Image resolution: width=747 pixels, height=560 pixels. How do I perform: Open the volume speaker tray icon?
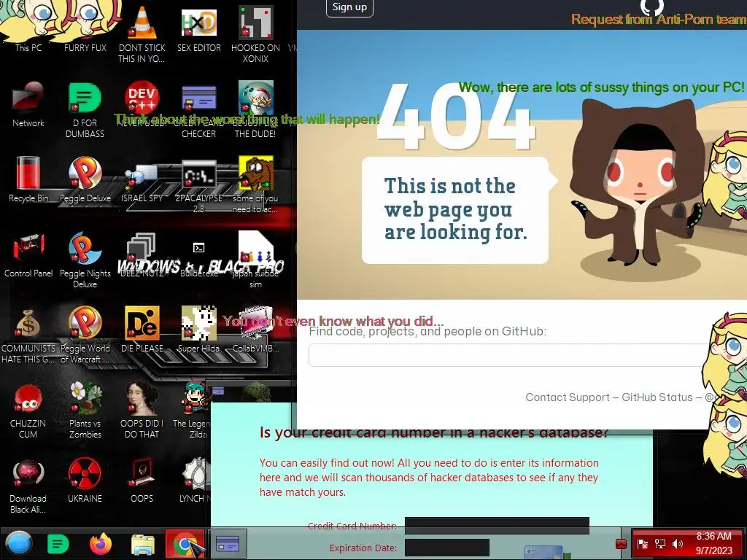pos(678,544)
